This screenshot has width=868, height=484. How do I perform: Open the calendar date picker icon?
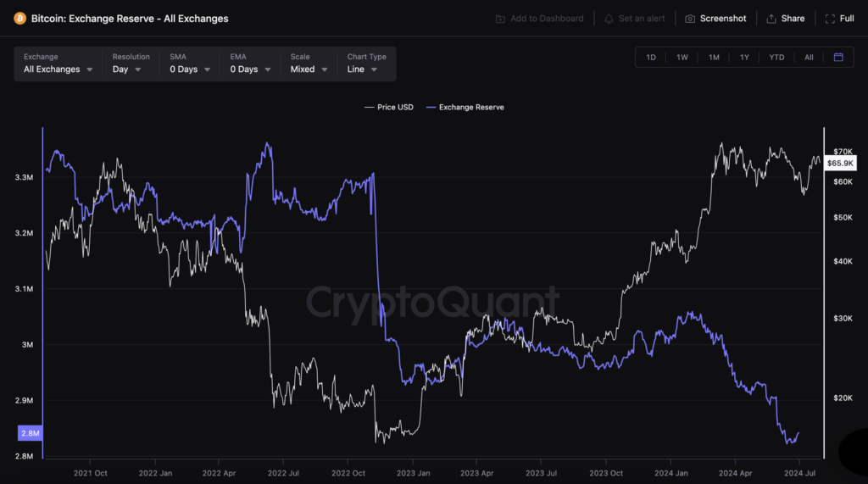pyautogui.click(x=838, y=57)
